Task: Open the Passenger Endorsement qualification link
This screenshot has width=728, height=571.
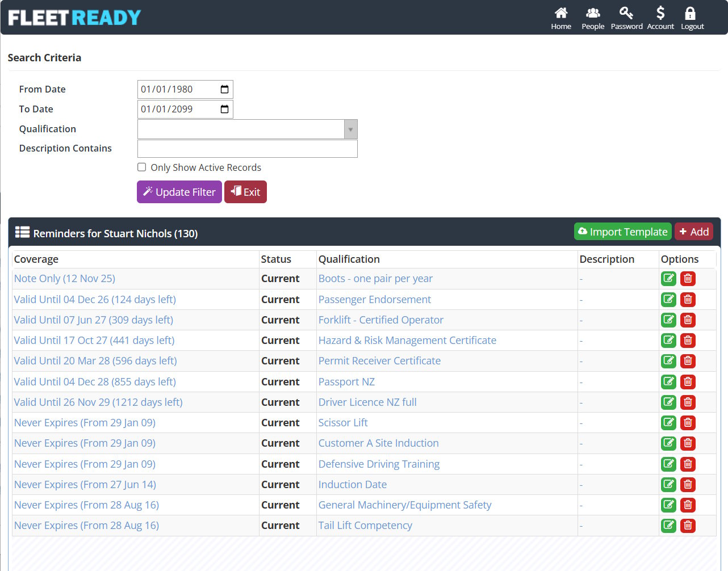Action: (375, 299)
